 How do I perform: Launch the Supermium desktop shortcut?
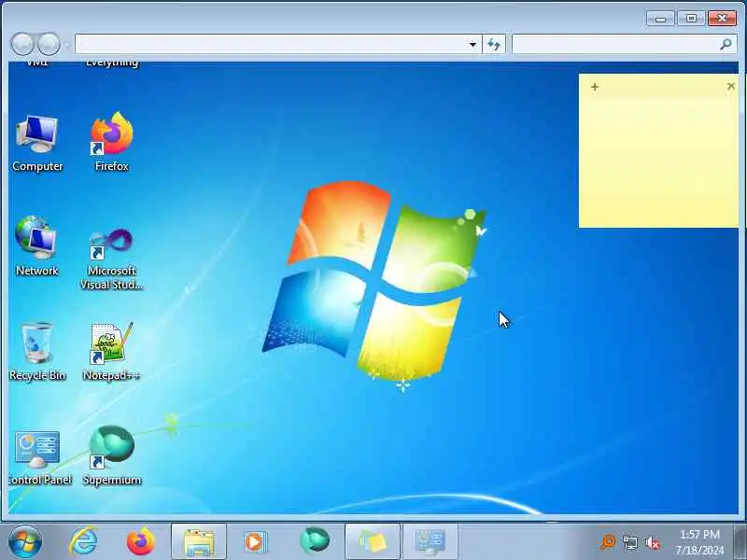[112, 455]
